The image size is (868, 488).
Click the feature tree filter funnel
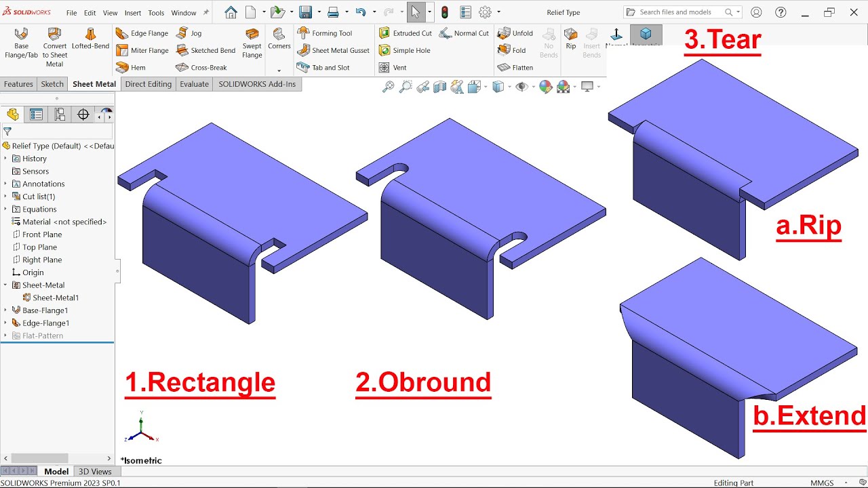click(x=7, y=132)
